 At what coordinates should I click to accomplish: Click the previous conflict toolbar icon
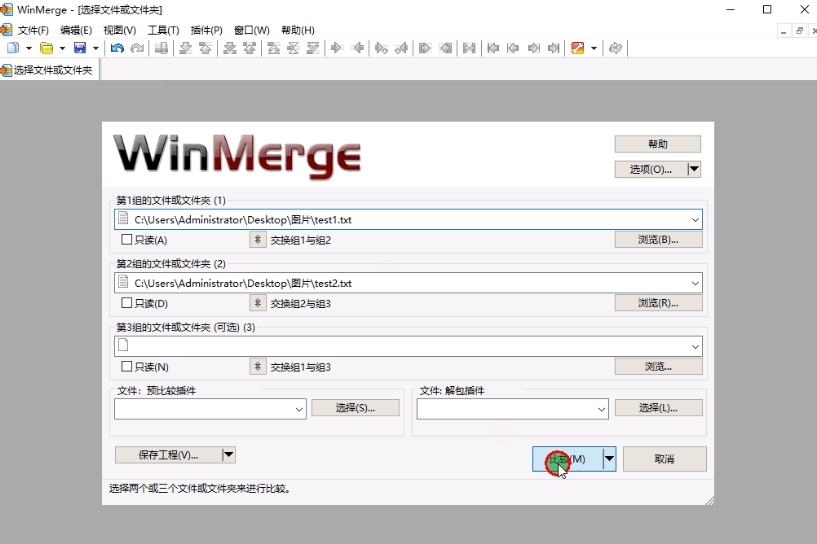tap(250, 48)
